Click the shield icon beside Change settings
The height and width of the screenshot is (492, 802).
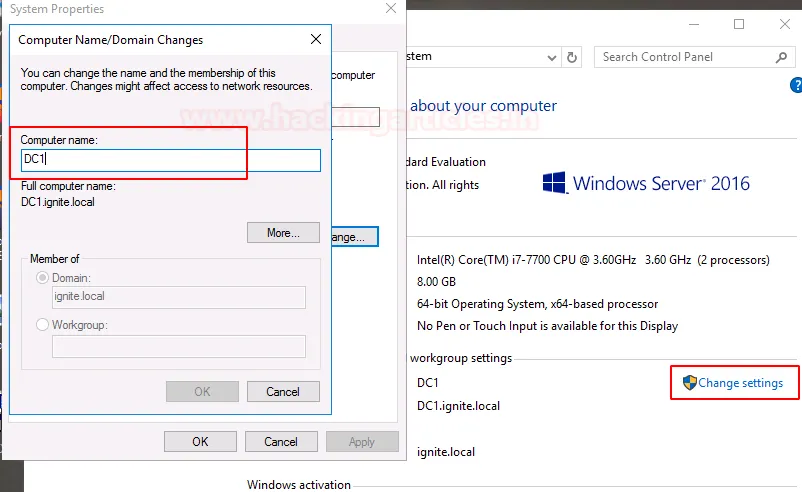(x=689, y=383)
